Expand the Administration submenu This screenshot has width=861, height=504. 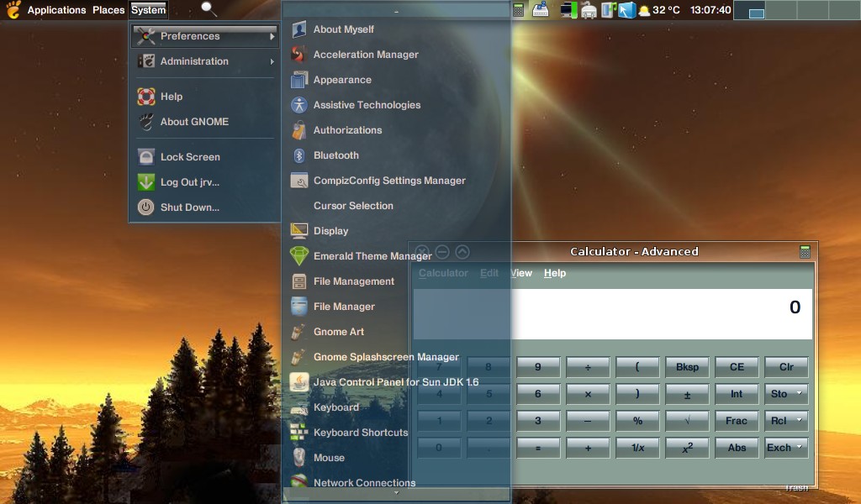[205, 61]
